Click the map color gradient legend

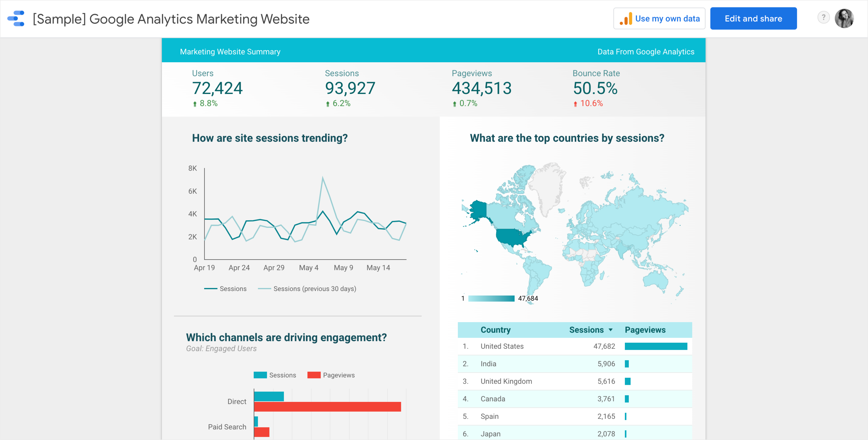[491, 298]
